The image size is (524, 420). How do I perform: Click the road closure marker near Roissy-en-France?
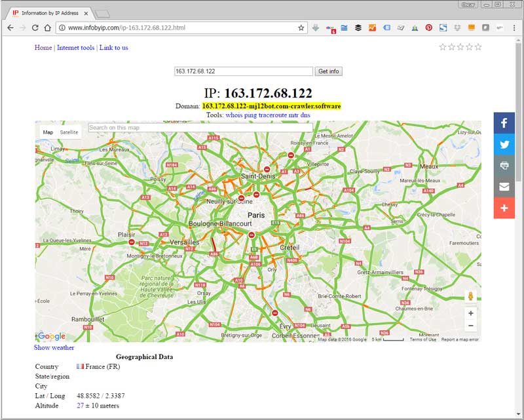[x=291, y=155]
